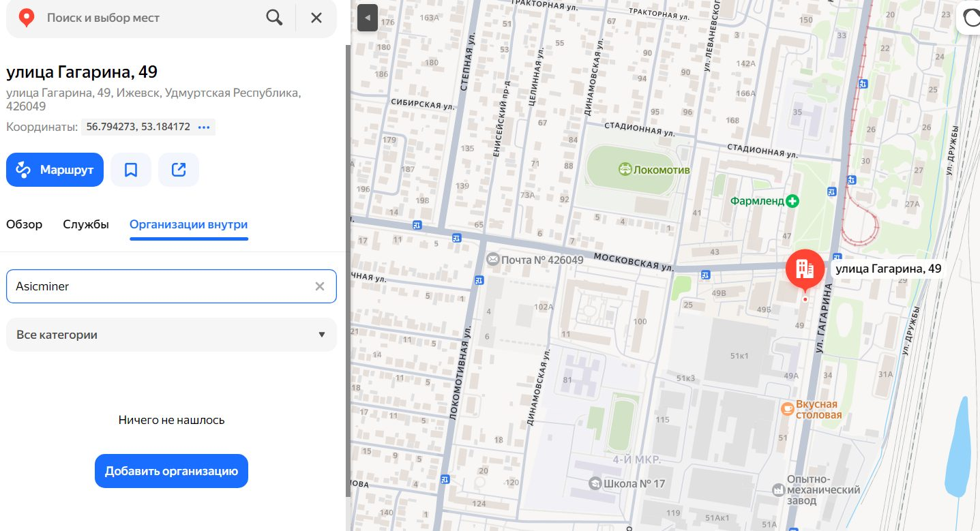Expand the Все категории dropdown
Viewport: 980px width, 531px height.
click(x=171, y=335)
